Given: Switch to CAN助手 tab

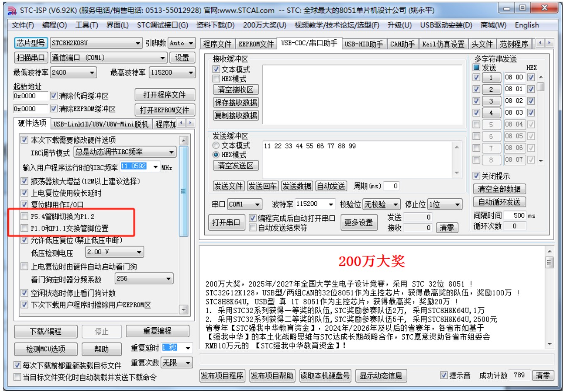Looking at the screenshot, I should [402, 44].
